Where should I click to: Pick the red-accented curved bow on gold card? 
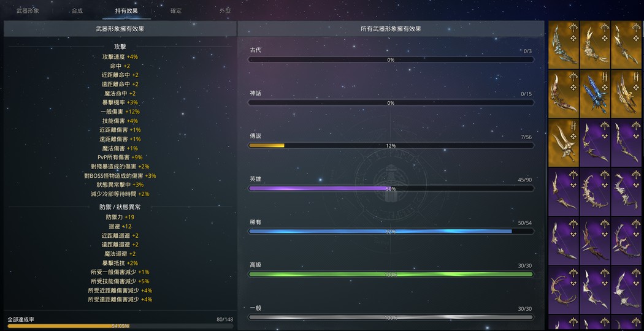click(x=564, y=94)
